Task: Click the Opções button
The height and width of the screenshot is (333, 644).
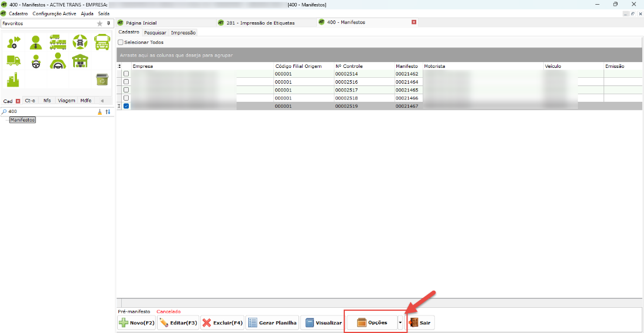Action: (372, 322)
